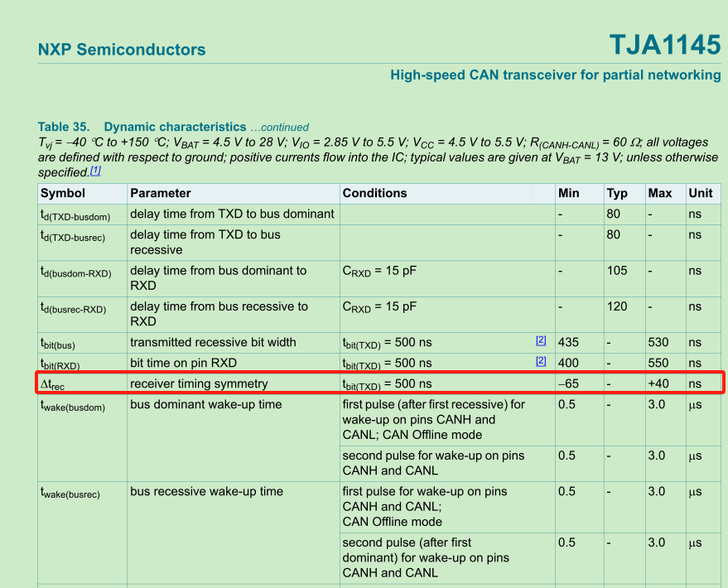Click the Min column header
Screen dimensions: 728x588
point(569,193)
